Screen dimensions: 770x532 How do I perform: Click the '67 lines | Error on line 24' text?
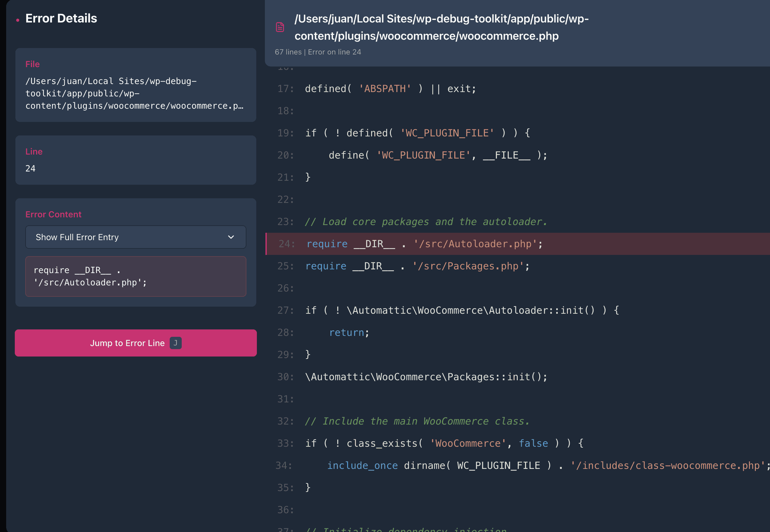tap(318, 52)
